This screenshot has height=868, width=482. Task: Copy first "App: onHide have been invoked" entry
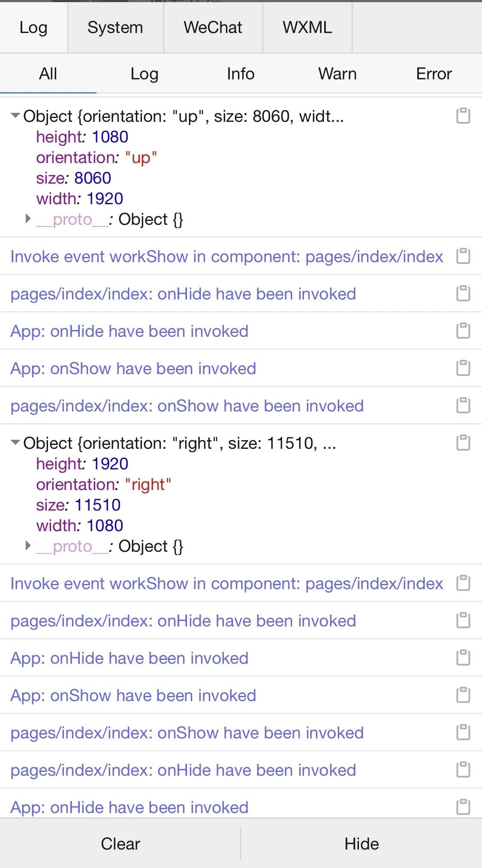[463, 331]
